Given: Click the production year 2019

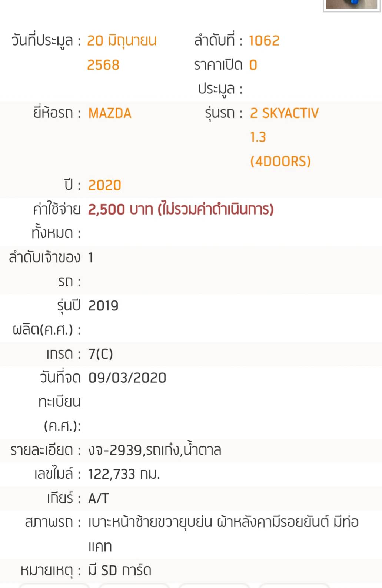Looking at the screenshot, I should pos(103,306).
